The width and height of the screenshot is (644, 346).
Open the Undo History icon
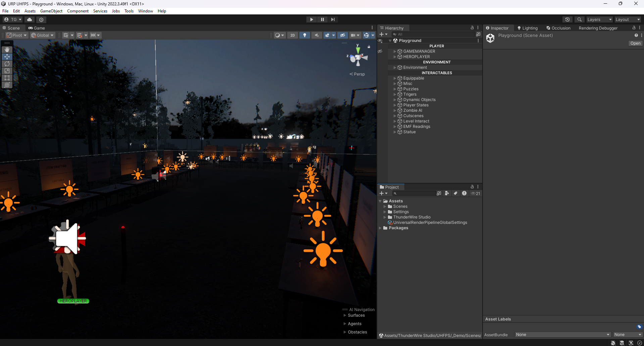click(x=567, y=19)
